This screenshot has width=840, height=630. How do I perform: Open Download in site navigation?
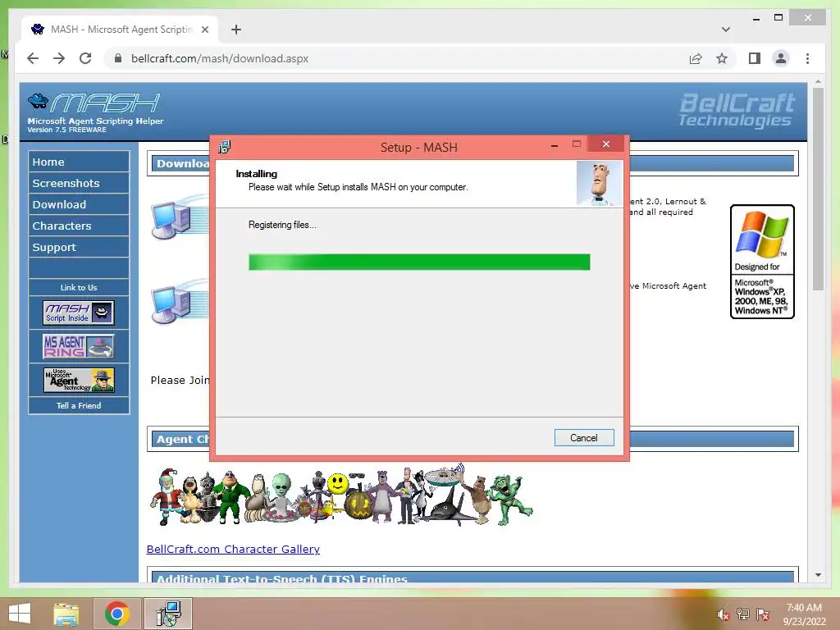point(79,204)
